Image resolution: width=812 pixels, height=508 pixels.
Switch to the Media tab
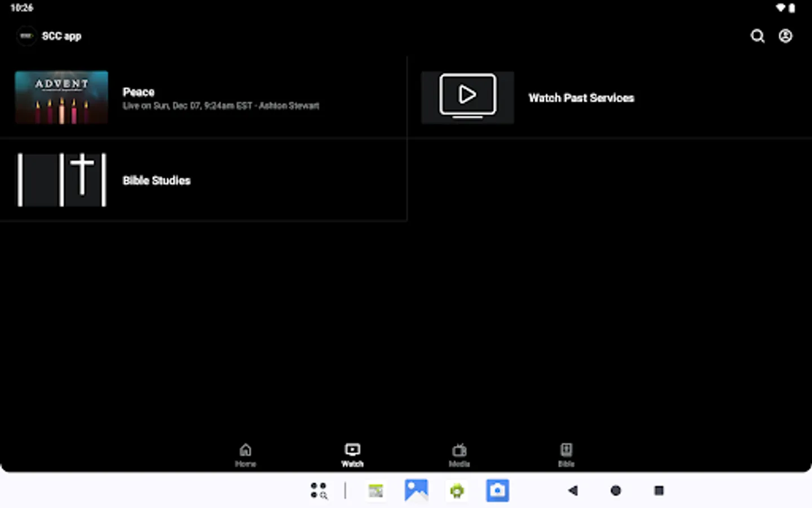click(459, 454)
